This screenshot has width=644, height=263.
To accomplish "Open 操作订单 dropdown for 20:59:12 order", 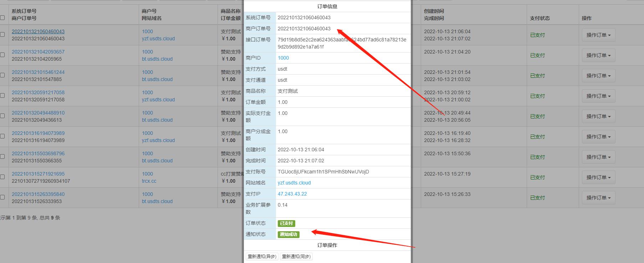I will click(x=598, y=96).
